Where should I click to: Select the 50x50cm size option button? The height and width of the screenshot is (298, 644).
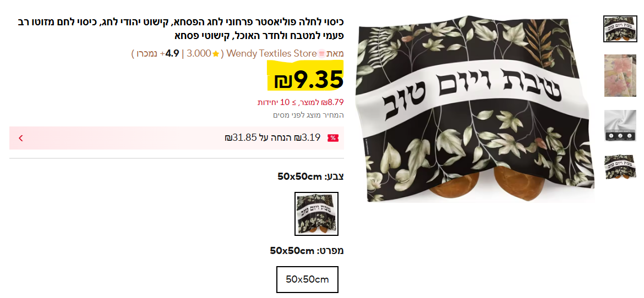point(307,279)
